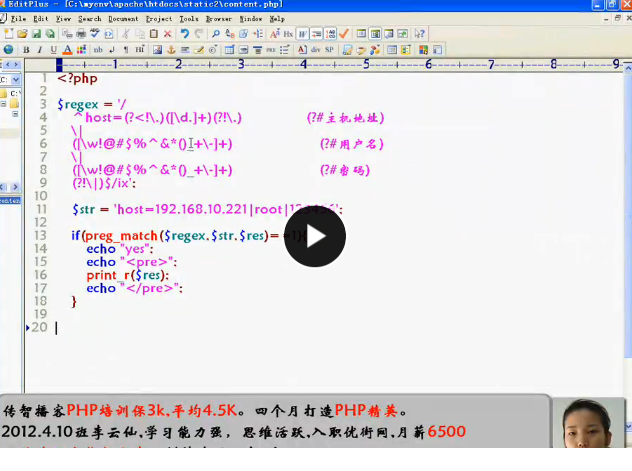
Task: Toggle Line Number display button
Action: click(x=330, y=34)
